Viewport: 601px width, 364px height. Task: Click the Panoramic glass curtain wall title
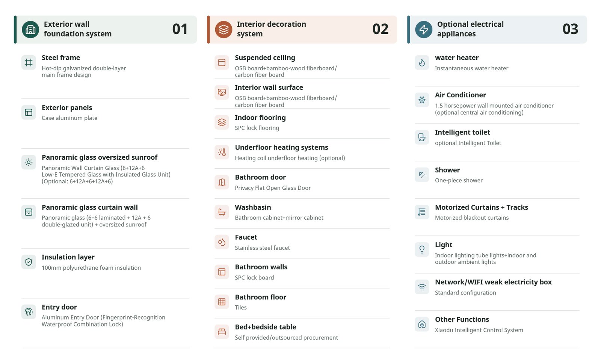[90, 207]
